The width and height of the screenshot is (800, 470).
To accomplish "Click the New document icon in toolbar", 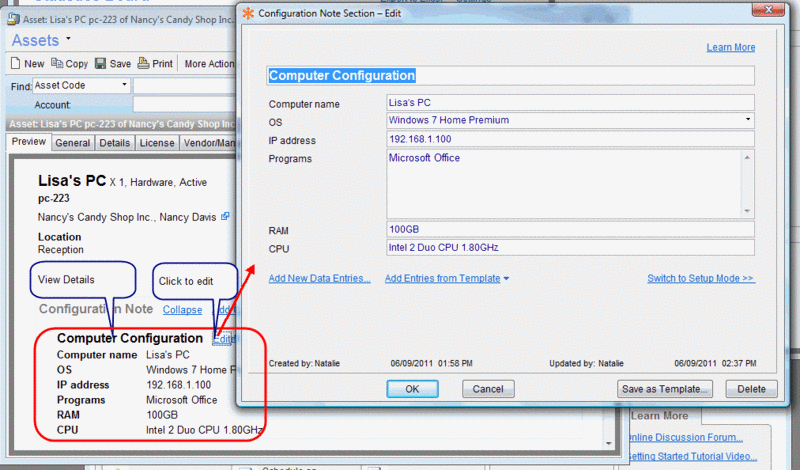I will pos(16,63).
